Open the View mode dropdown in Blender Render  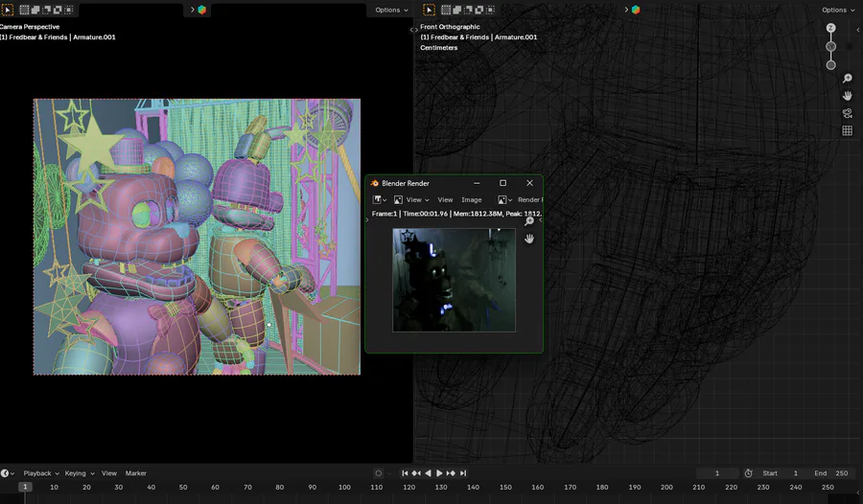pyautogui.click(x=417, y=199)
